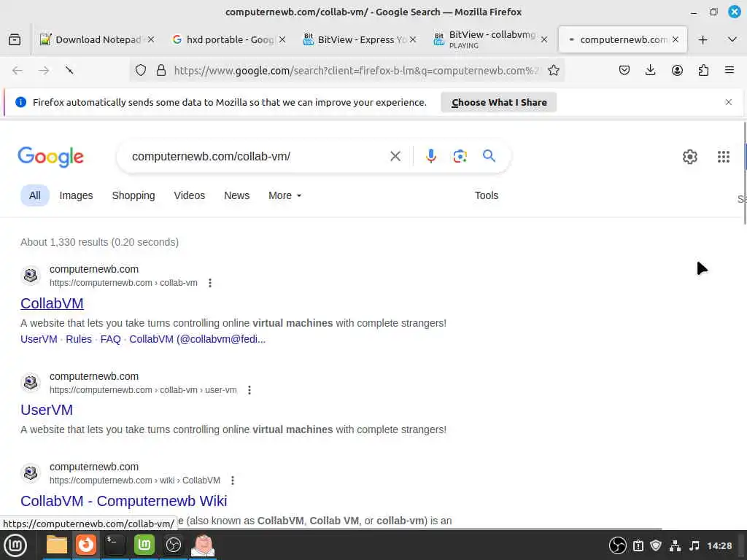
Task: Click the page vertical scrollbar
Action: (745, 173)
